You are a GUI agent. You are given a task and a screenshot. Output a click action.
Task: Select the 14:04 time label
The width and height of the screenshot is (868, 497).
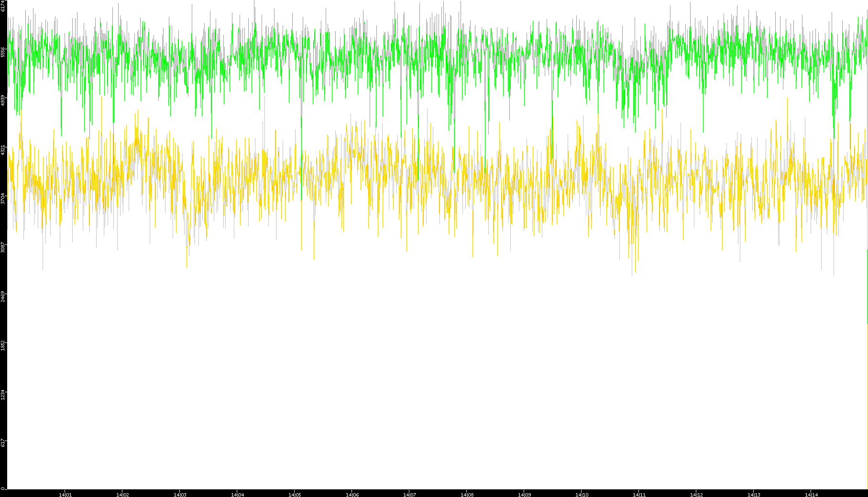(237, 495)
